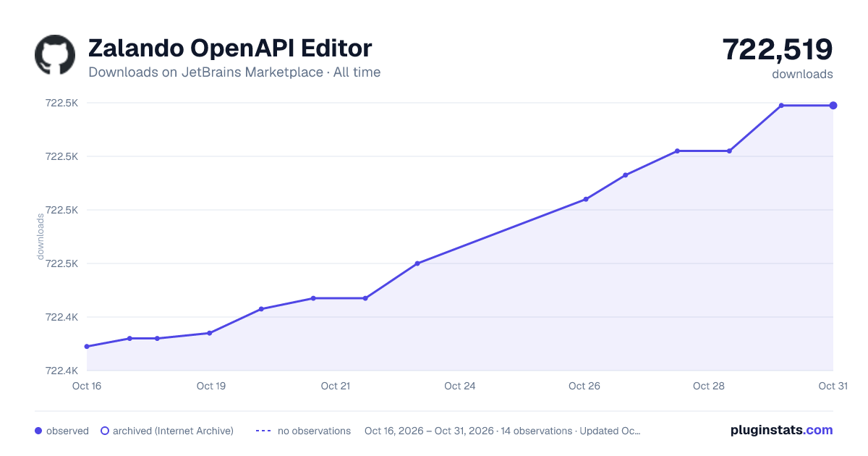
Task: Click the 722,519 total downloads figure
Action: coord(778,49)
